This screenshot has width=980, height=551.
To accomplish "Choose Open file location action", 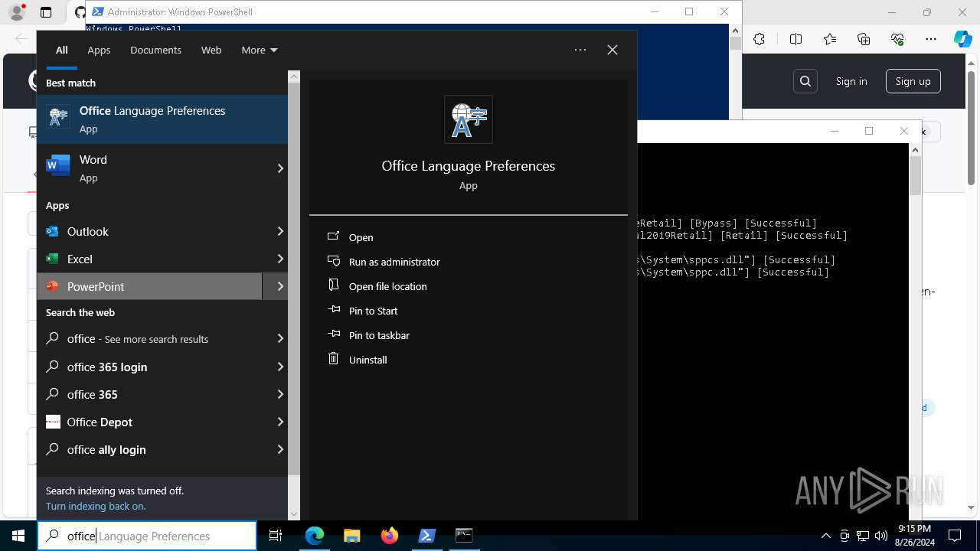I will [x=388, y=286].
